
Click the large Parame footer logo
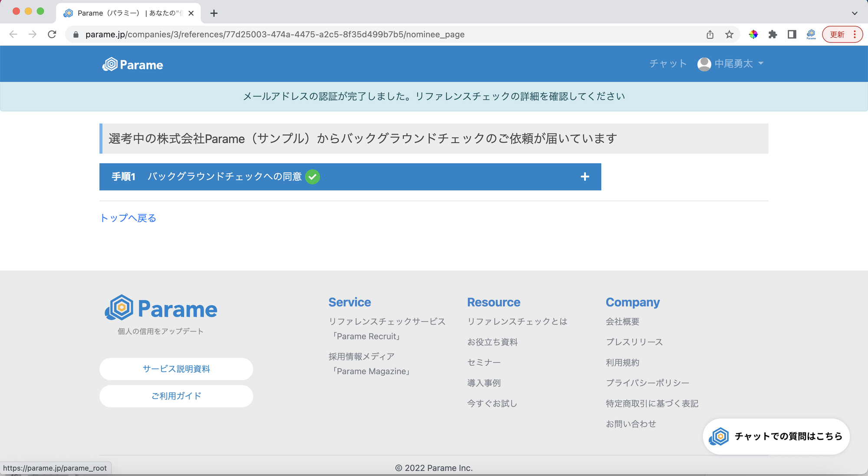click(x=161, y=308)
